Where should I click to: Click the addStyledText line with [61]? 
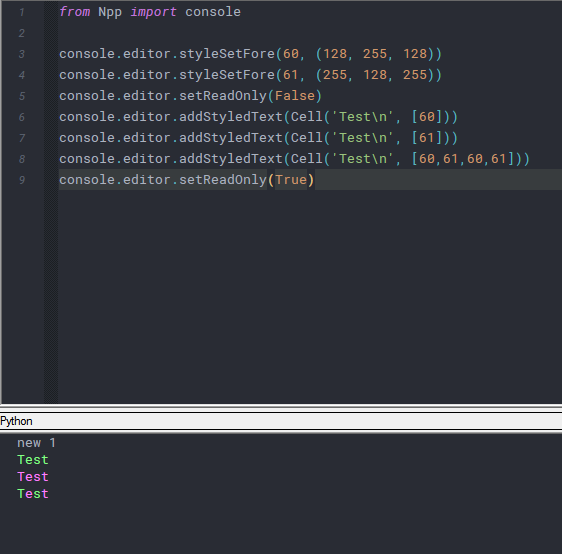(258, 138)
